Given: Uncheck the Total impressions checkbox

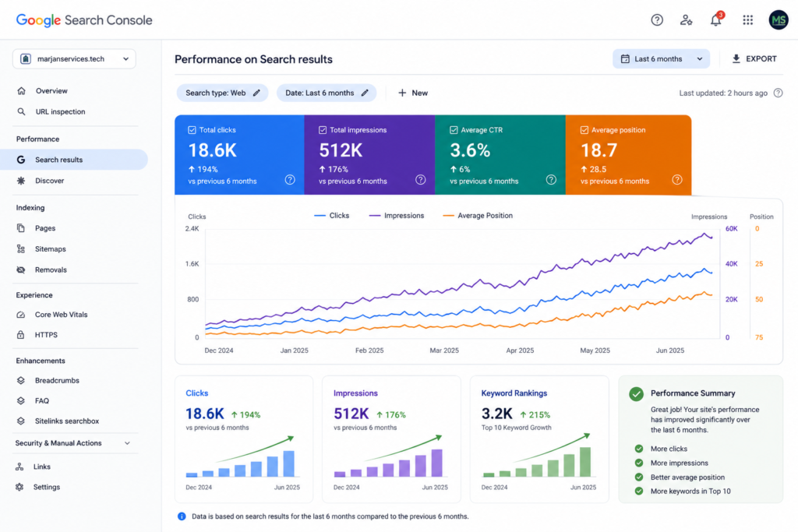Looking at the screenshot, I should click(323, 130).
